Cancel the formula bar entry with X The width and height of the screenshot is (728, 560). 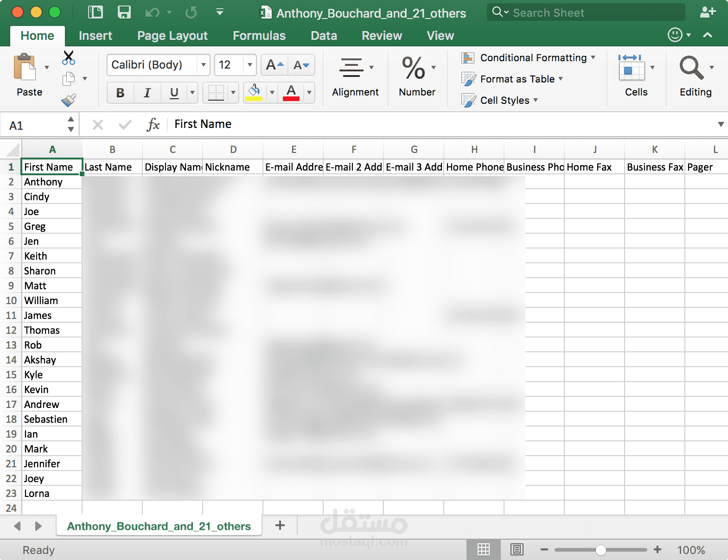(98, 124)
